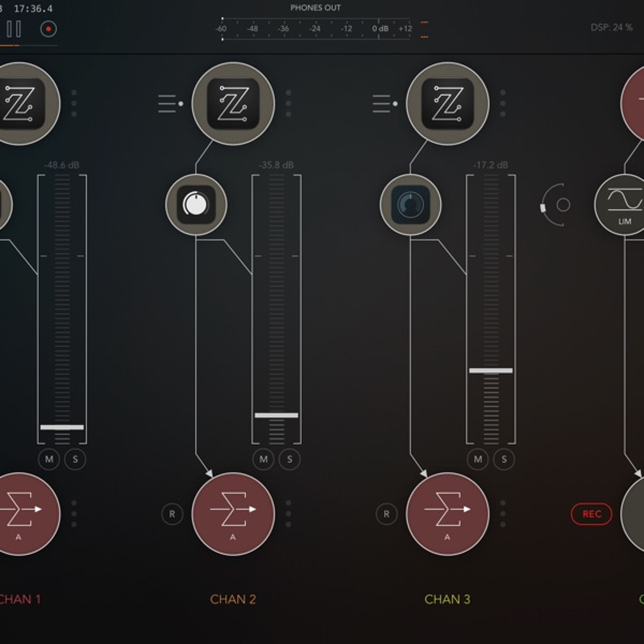Image resolution: width=644 pixels, height=644 pixels.
Task: Click the Chan 3 fader handle
Action: point(491,371)
